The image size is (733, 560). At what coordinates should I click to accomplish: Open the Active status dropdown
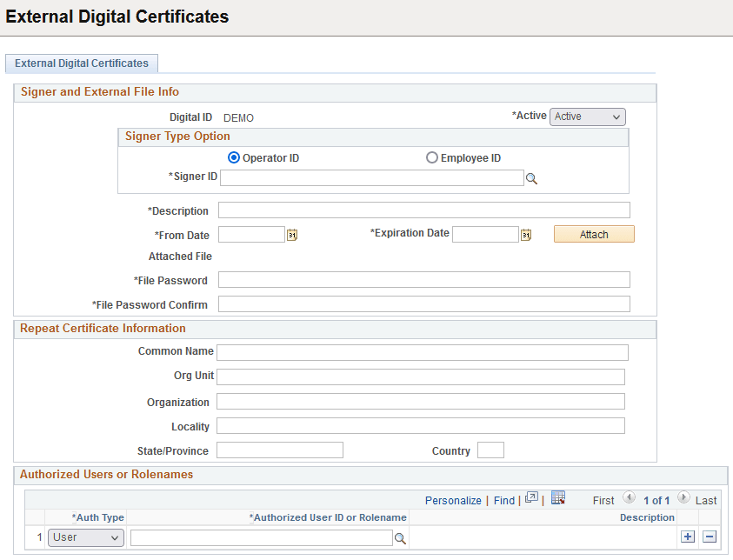coord(587,117)
